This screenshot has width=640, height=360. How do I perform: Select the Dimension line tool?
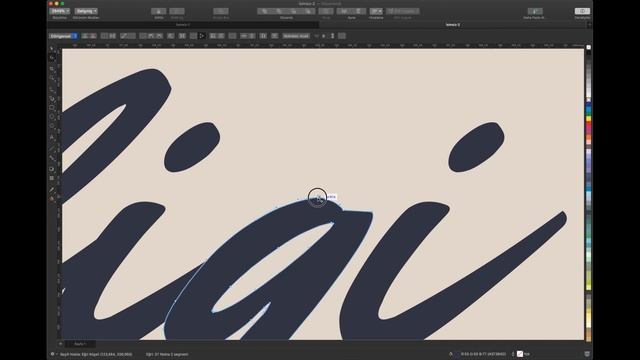pos(52,148)
